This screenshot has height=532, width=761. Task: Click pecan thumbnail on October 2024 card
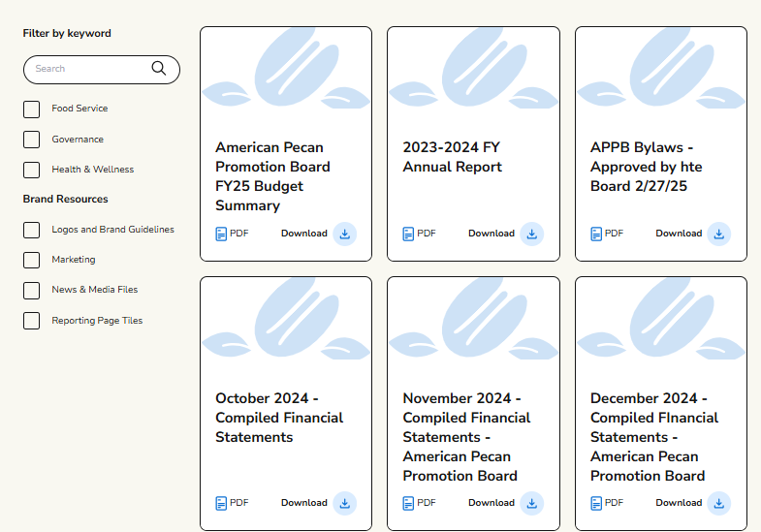pos(286,319)
